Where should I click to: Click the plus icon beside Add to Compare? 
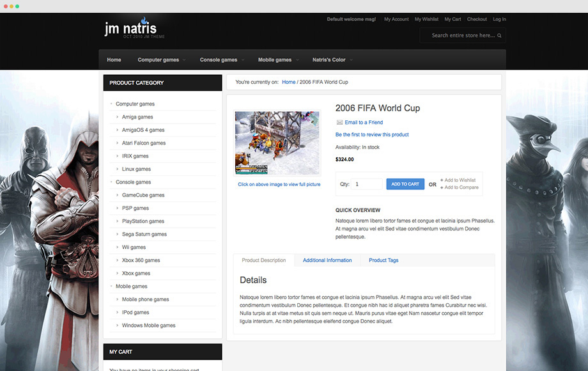coord(442,187)
